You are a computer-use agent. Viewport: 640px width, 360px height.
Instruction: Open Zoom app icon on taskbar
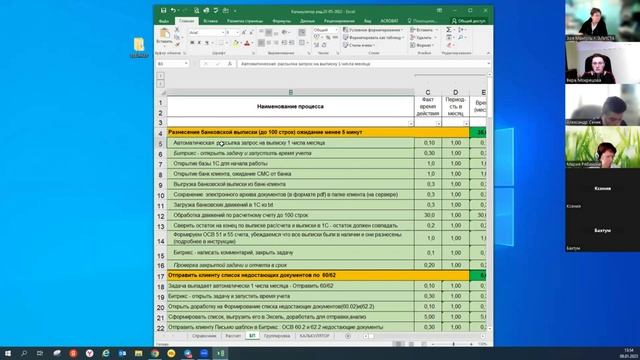(x=204, y=353)
